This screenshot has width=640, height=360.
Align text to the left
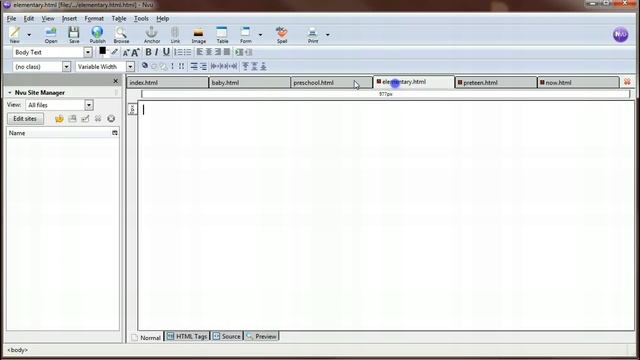(x=200, y=52)
